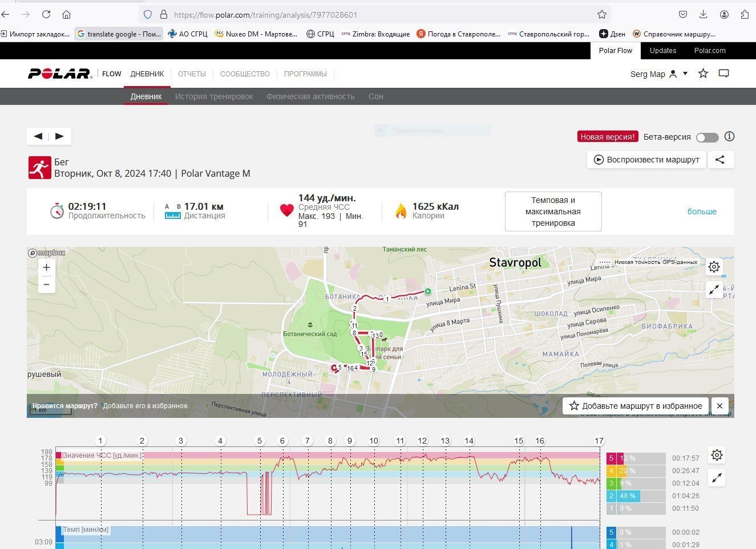Open the Serg Map user dropdown

(x=659, y=74)
